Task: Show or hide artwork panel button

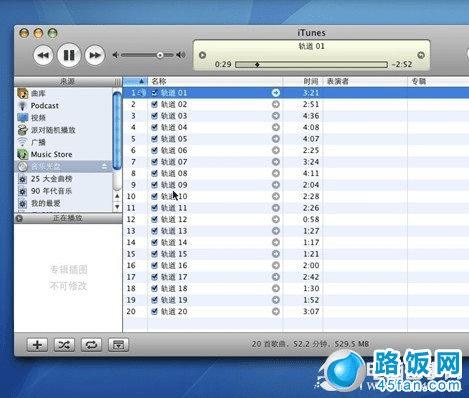Action: [118, 345]
